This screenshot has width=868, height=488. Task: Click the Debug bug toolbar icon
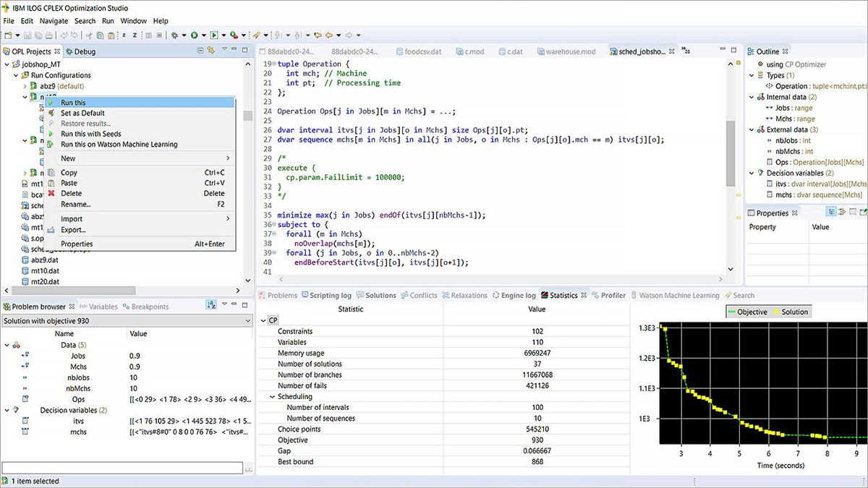pyautogui.click(x=174, y=35)
